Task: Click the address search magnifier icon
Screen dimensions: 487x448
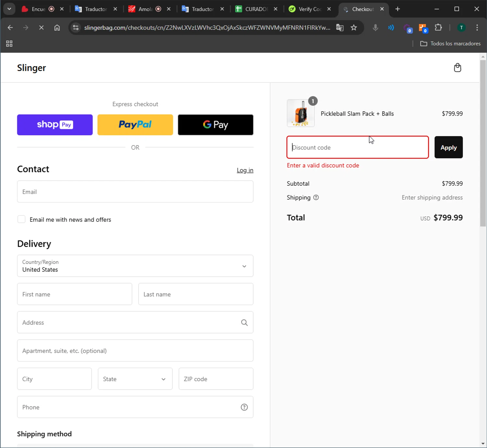Action: coord(244,322)
